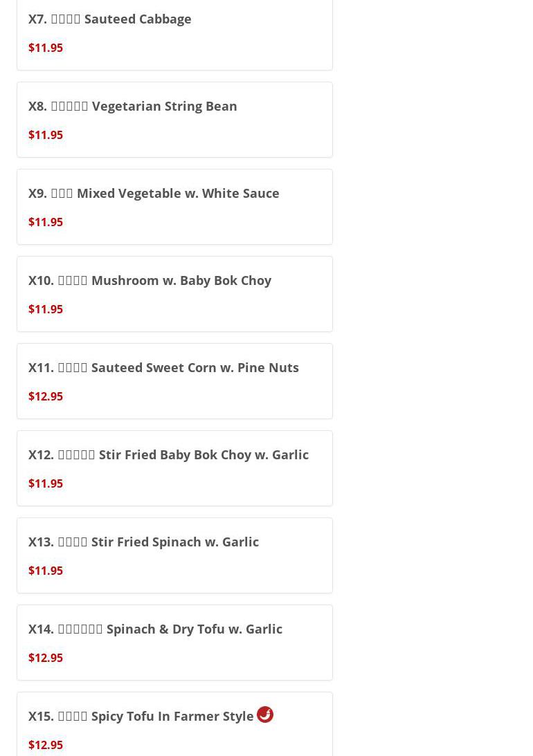
Task: Click the $12.95 price under Spinach & Dry Tofu
Action: (x=46, y=658)
